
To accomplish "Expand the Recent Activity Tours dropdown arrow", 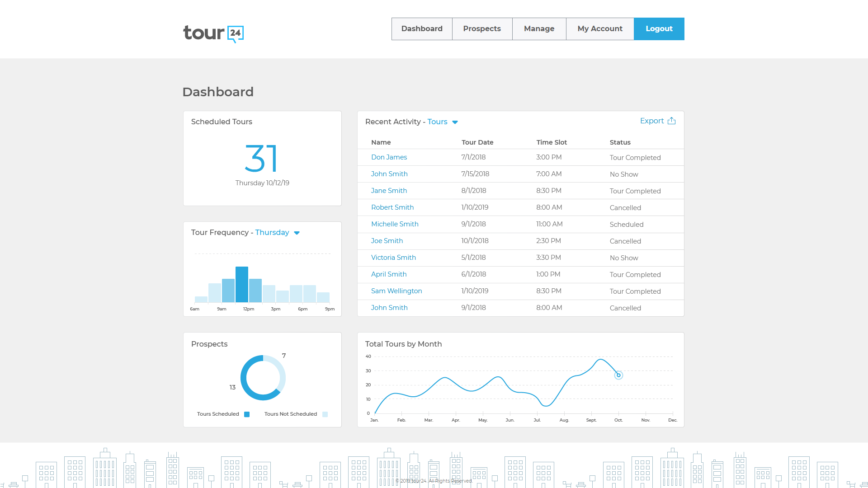I will pos(455,122).
